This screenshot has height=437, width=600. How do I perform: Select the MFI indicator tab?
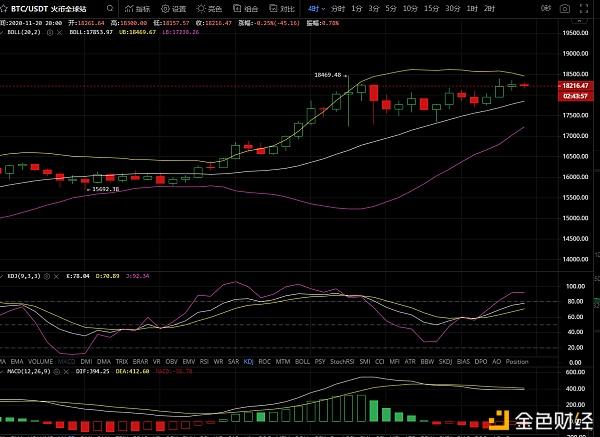click(x=395, y=362)
